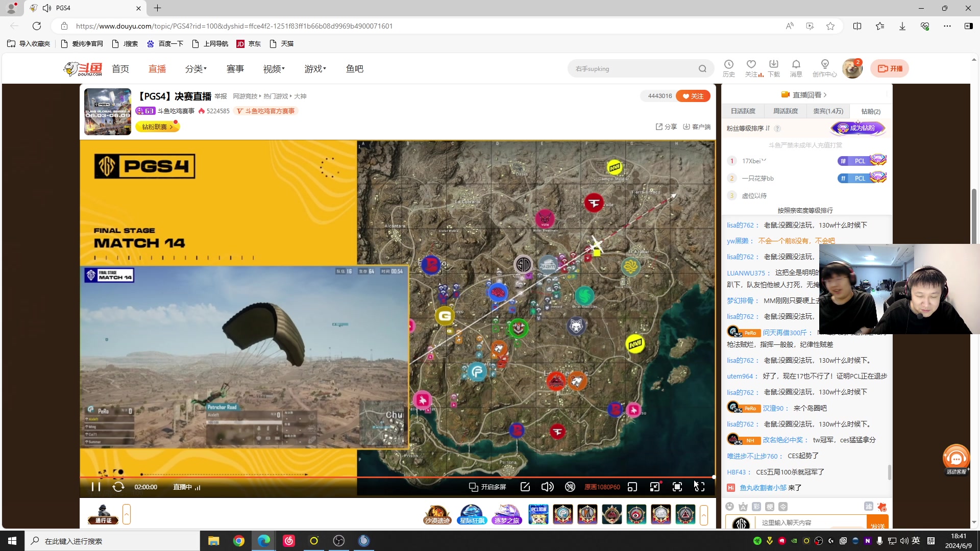The width and height of the screenshot is (980, 551).
Task: Expand the 通行证 panel up arrow
Action: pyautogui.click(x=127, y=514)
